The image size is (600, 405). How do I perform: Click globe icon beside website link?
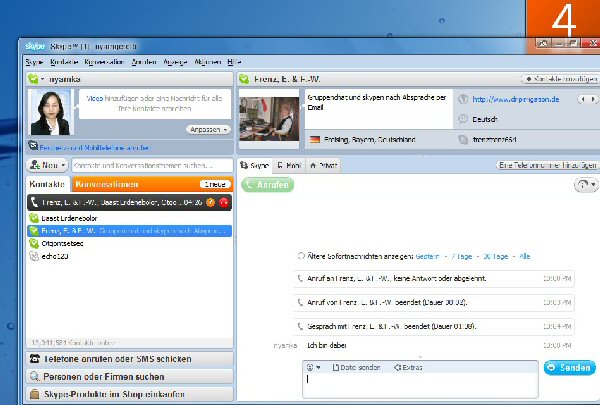coord(463,99)
